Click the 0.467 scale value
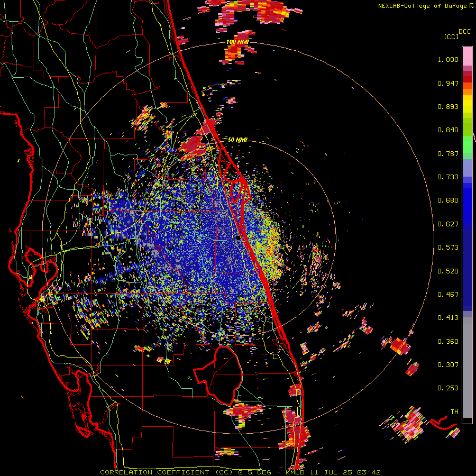476x476 pixels. click(448, 295)
